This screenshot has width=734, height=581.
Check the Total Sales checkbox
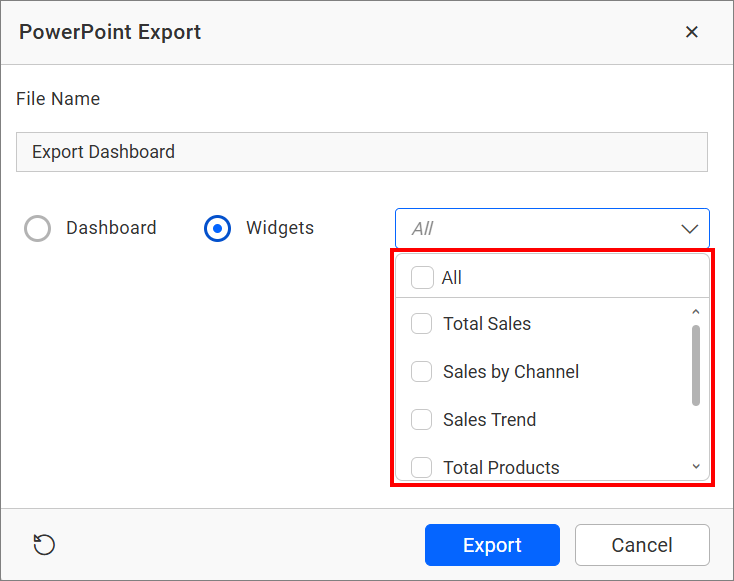point(421,324)
